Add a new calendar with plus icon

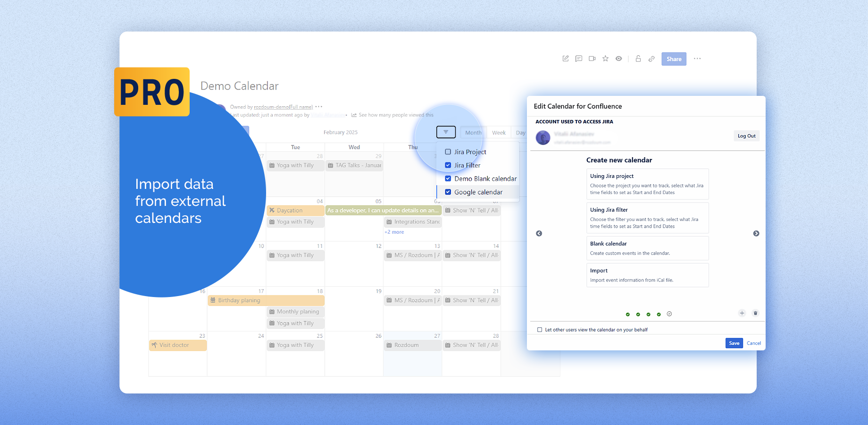[742, 313]
